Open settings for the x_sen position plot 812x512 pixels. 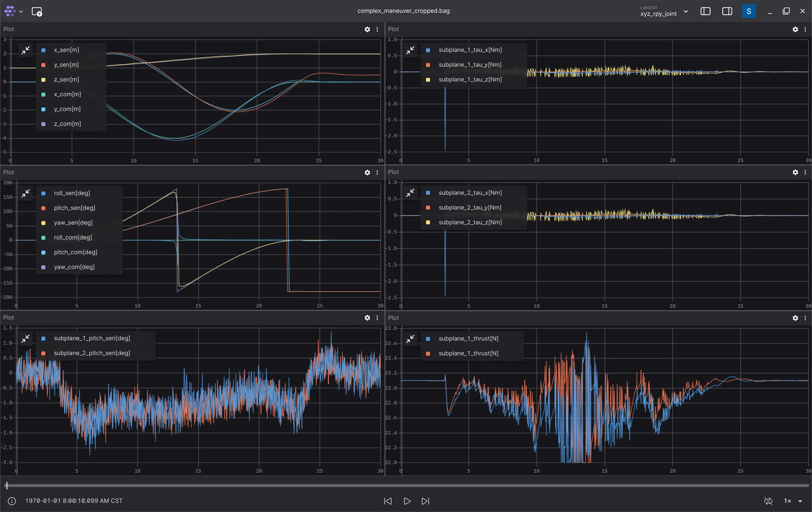click(367, 29)
